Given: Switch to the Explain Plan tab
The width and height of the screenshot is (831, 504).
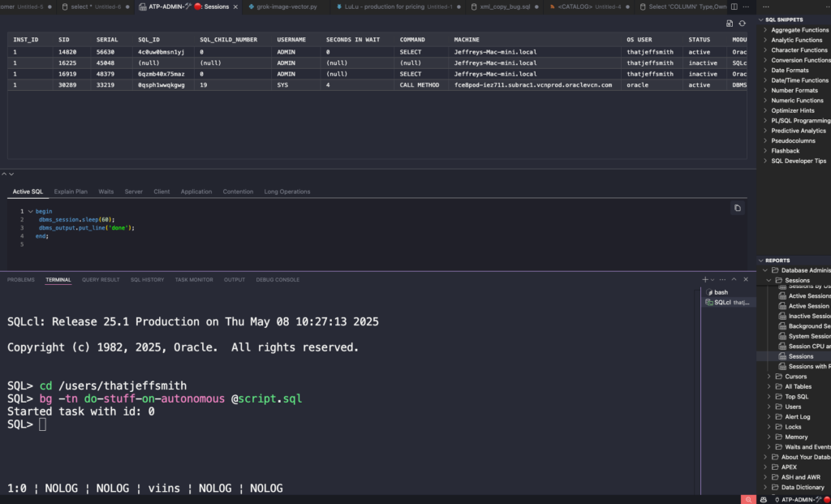Looking at the screenshot, I should tap(71, 192).
